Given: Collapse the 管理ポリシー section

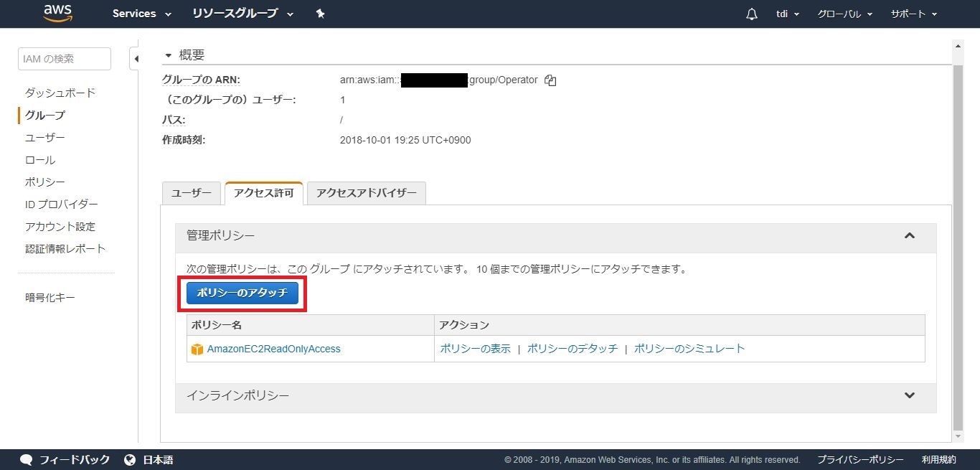Looking at the screenshot, I should click(910, 235).
